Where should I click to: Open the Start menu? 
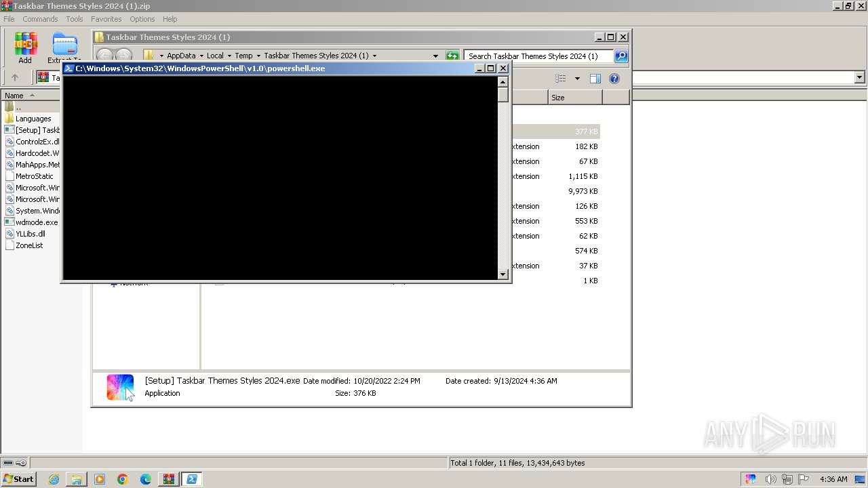coord(18,479)
